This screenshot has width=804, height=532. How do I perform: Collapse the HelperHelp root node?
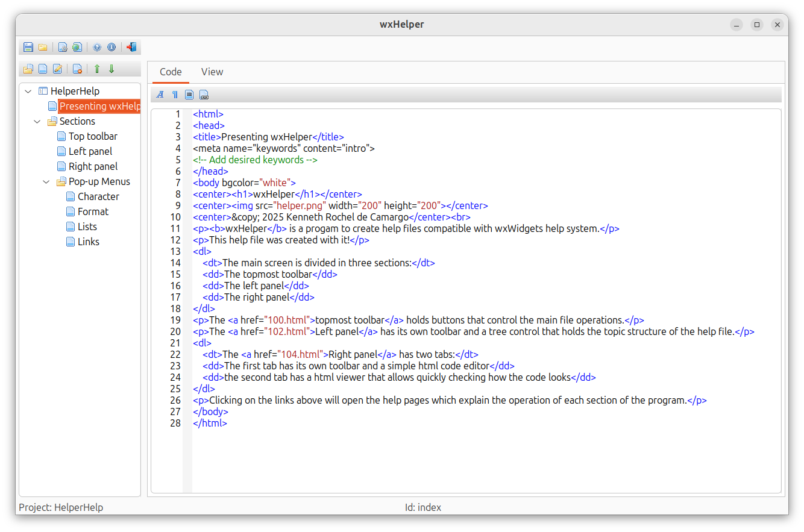point(28,91)
